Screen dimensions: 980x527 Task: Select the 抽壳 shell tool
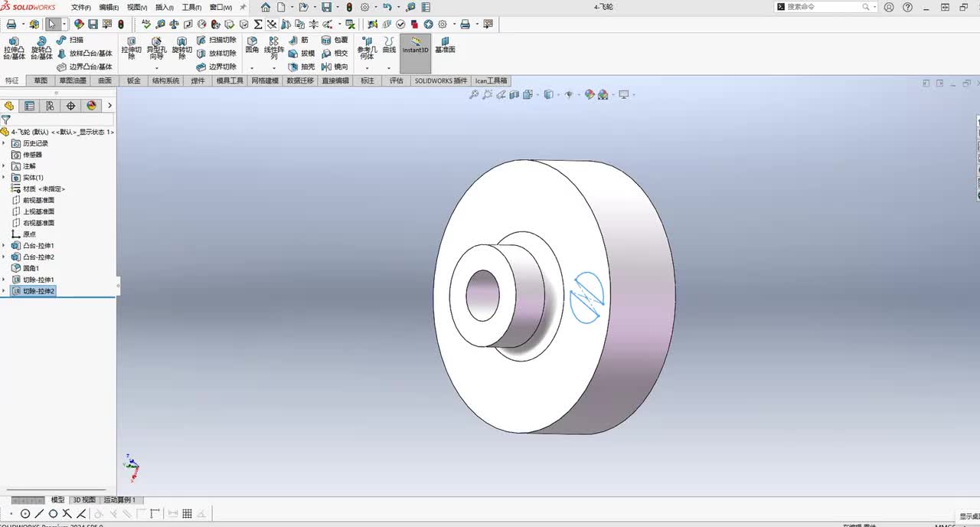302,67
